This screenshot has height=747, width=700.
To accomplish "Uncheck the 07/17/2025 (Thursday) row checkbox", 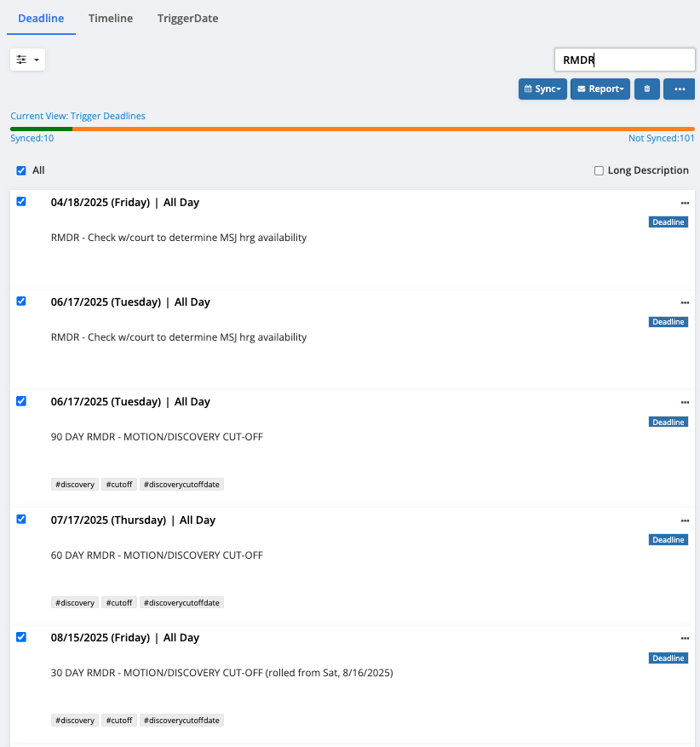I will (21, 520).
